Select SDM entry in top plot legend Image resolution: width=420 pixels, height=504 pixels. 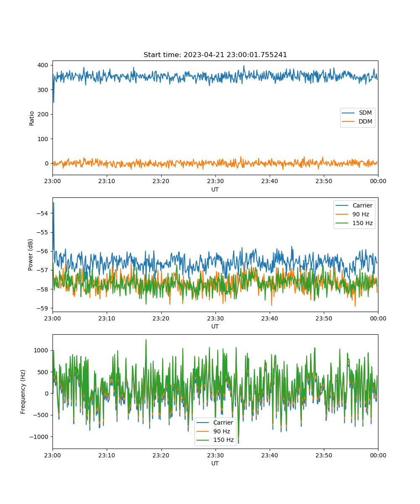click(365, 113)
